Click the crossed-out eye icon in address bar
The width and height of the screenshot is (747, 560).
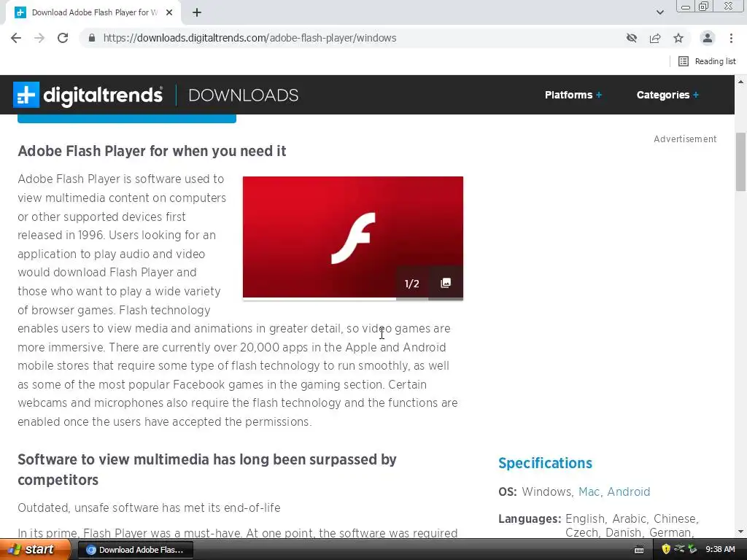click(632, 38)
